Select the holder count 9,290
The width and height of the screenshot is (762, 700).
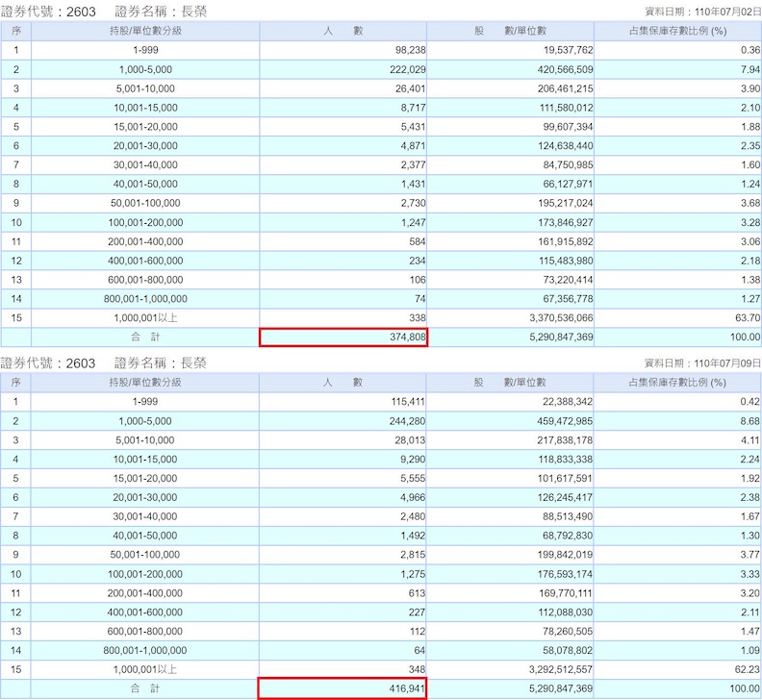pyautogui.click(x=413, y=459)
